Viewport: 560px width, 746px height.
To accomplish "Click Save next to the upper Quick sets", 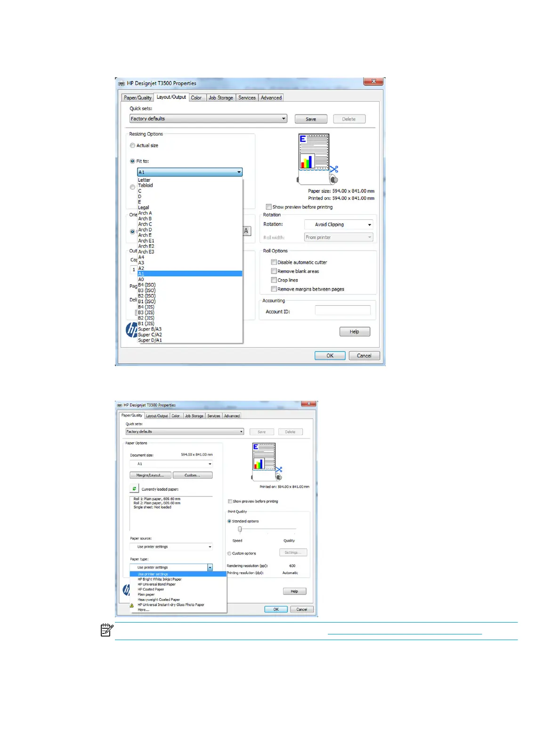I will pyautogui.click(x=311, y=119).
